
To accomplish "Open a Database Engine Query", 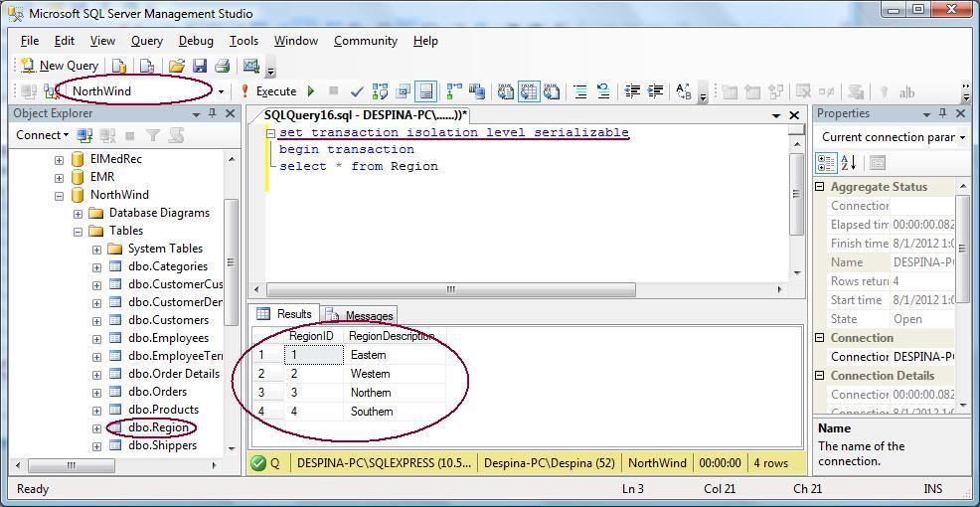I will click(118, 66).
